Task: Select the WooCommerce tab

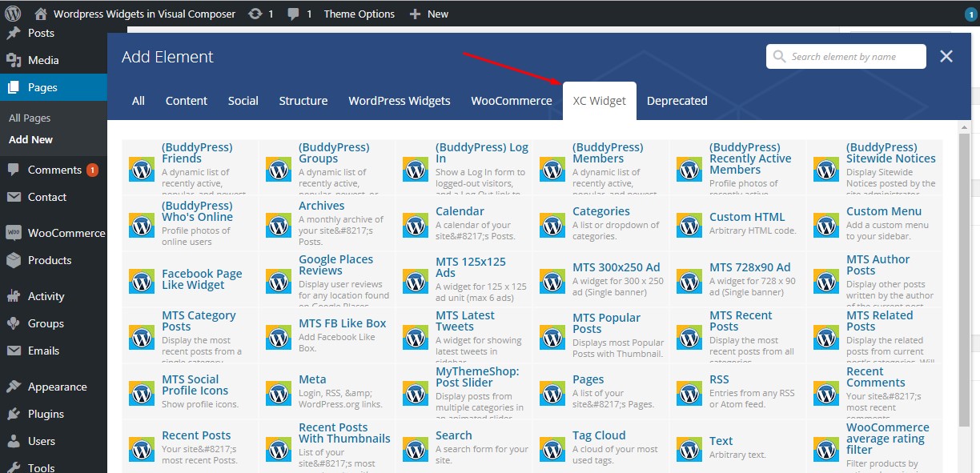Action: (511, 101)
